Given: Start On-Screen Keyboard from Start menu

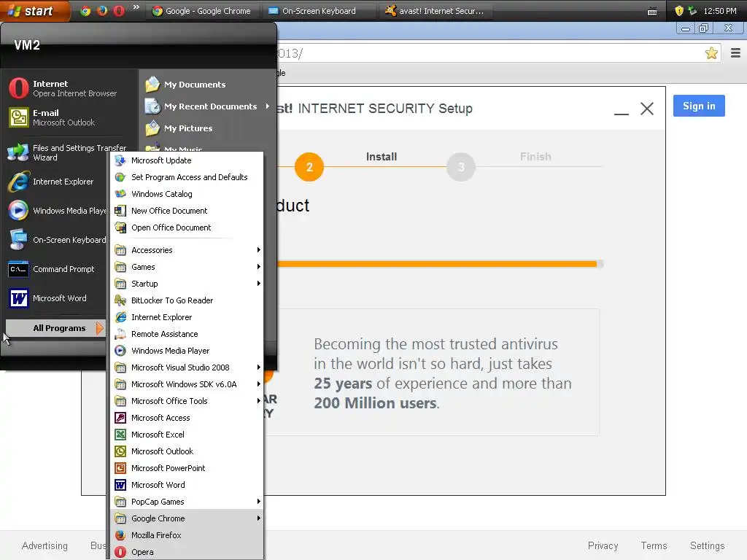Looking at the screenshot, I should [57, 239].
